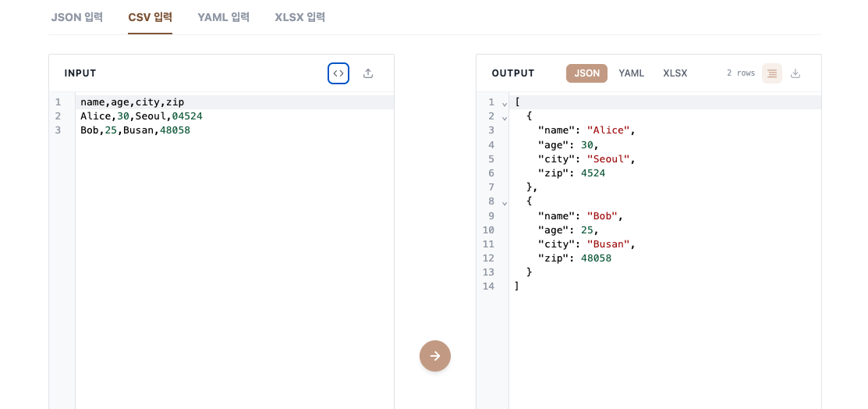Collapse the fold chevron on output line 2

coord(505,118)
